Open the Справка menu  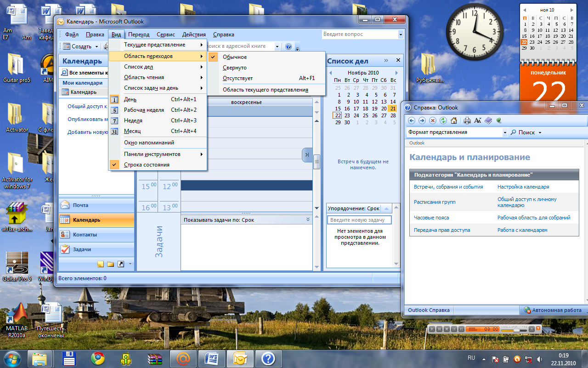click(224, 34)
